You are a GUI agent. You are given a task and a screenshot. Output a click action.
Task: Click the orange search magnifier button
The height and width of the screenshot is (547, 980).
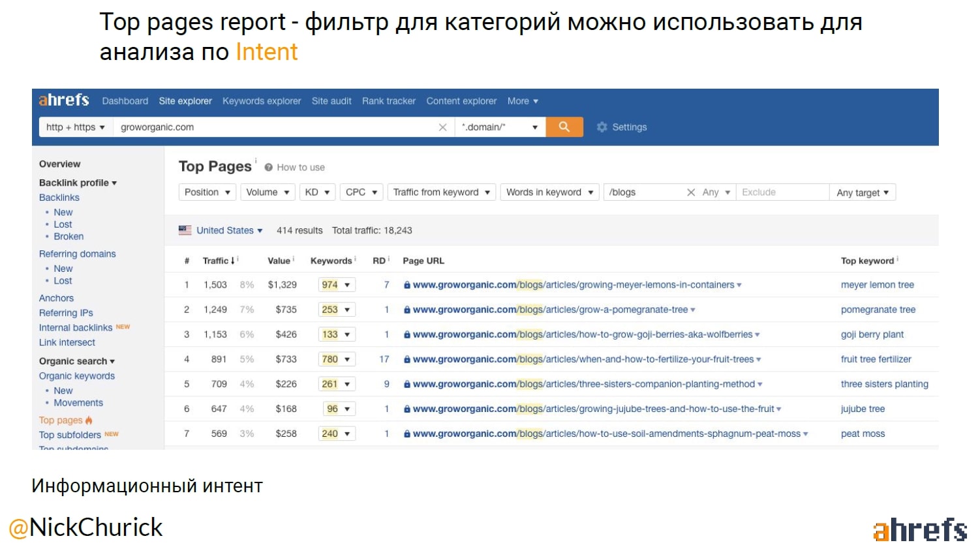tap(564, 127)
